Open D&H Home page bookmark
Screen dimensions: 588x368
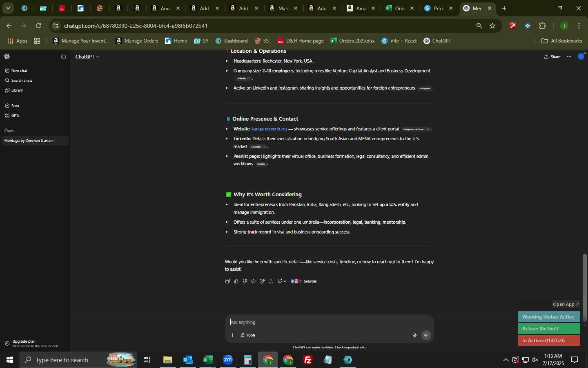(x=301, y=41)
